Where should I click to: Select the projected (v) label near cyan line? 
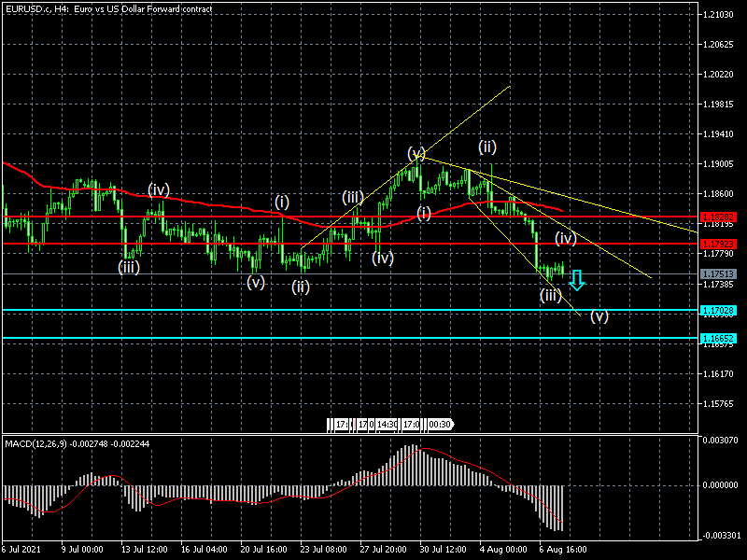click(599, 316)
